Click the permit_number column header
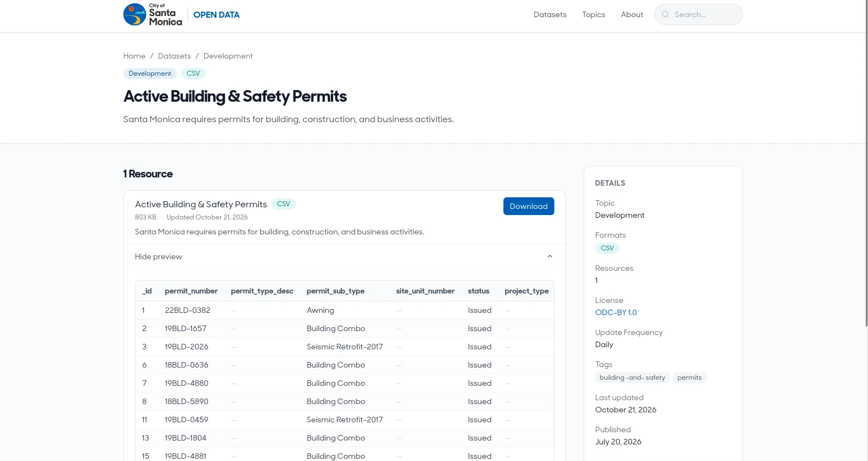The image size is (868, 461). [x=191, y=291]
